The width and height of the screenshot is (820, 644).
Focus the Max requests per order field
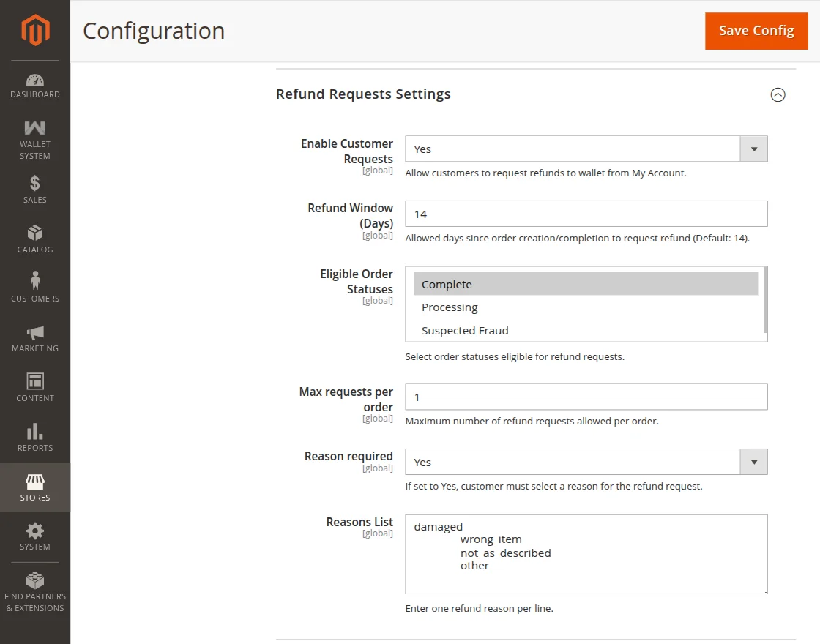pos(586,397)
